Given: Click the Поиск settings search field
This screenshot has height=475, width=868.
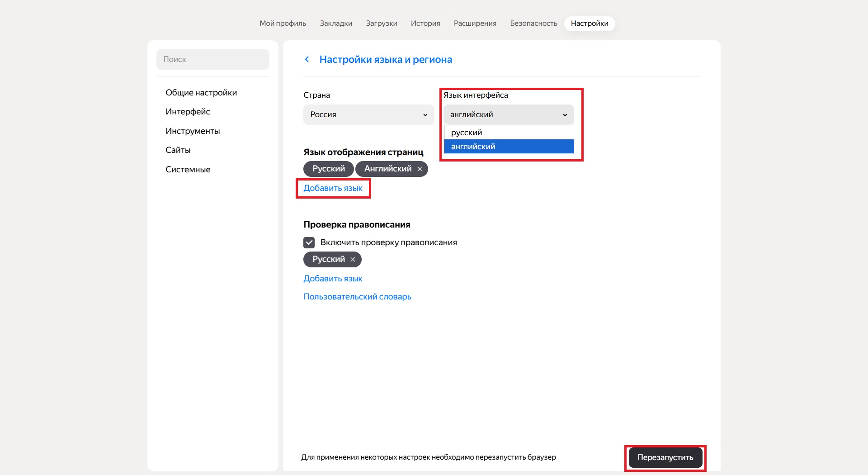Looking at the screenshot, I should coord(212,59).
